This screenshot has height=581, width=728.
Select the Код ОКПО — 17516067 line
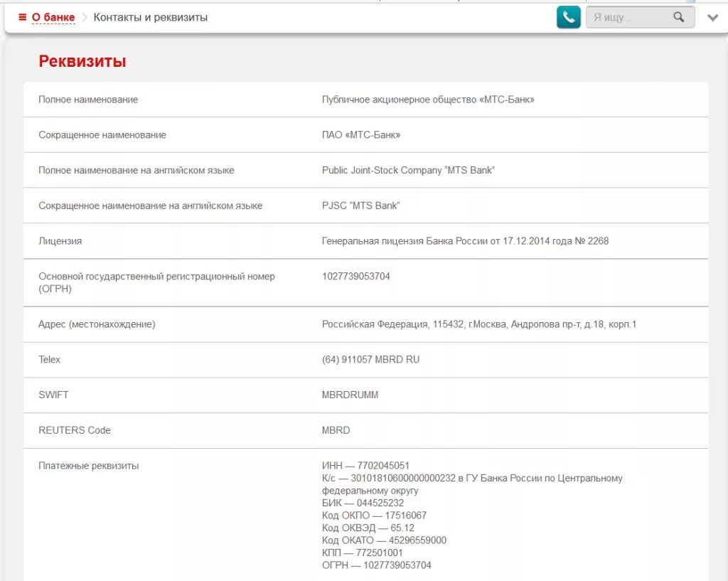point(374,516)
